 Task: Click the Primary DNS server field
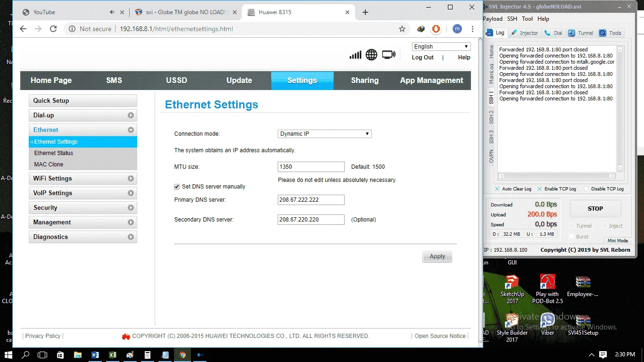point(311,200)
